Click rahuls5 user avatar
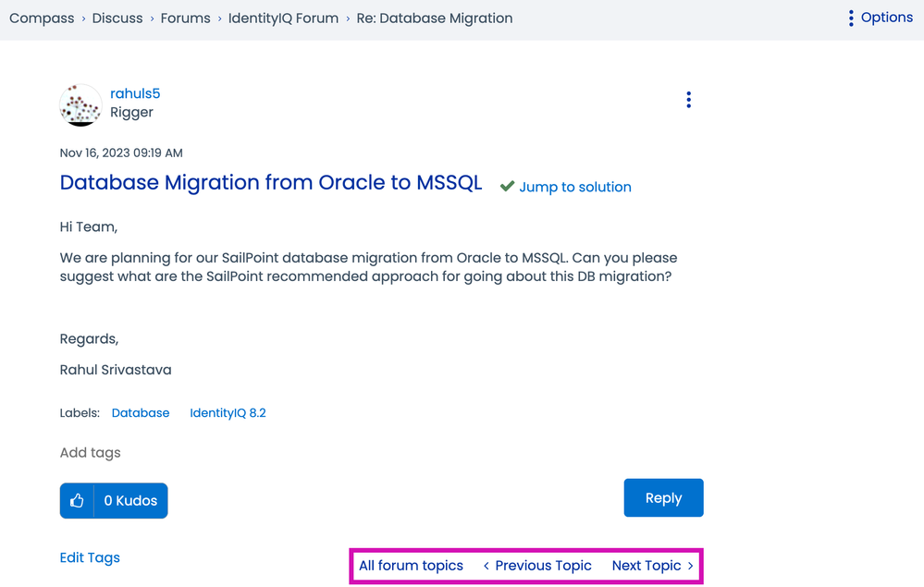This screenshot has height=587, width=924. [x=80, y=104]
